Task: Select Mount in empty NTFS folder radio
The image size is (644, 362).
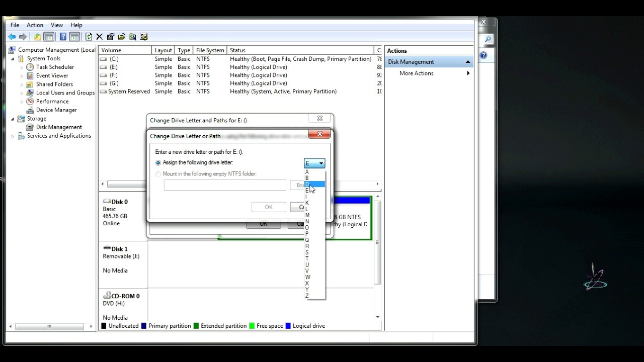Action: click(158, 174)
